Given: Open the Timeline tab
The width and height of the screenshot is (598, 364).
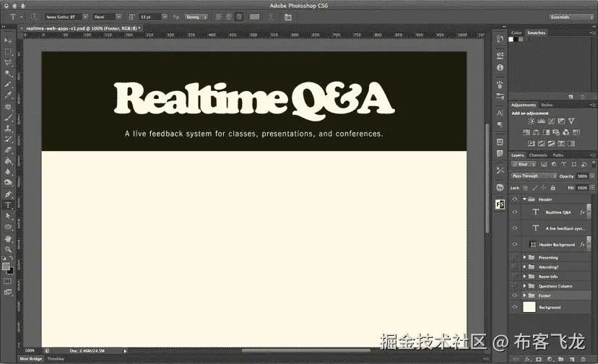Looking at the screenshot, I should (x=56, y=359).
